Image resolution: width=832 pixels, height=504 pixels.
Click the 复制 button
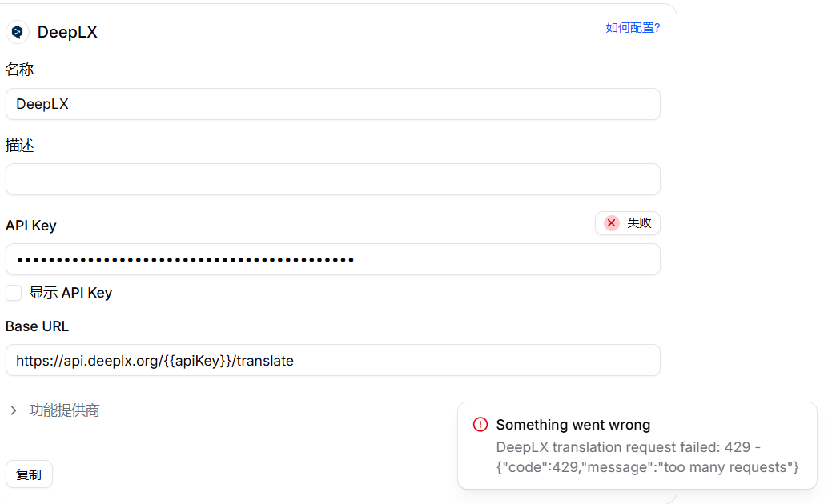(x=29, y=474)
